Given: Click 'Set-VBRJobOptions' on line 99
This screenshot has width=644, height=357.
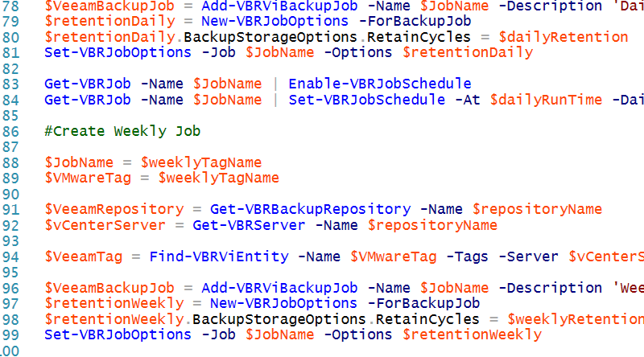Looking at the screenshot, I should (x=118, y=334).
